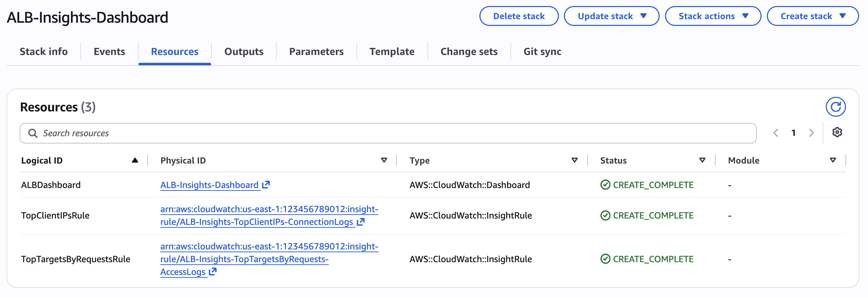Click the ALBDashboard logical ID cell
Image resolution: width=868 pixels, height=298 pixels.
point(51,185)
